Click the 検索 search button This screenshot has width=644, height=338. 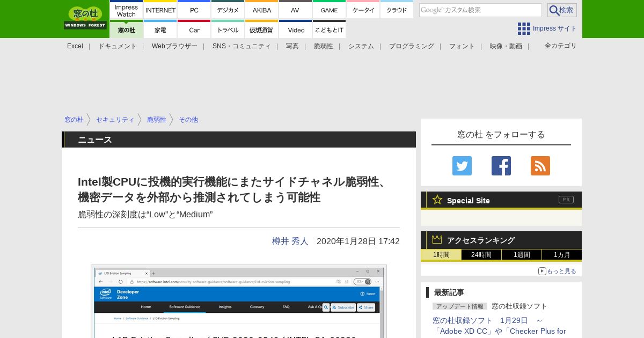562,10
